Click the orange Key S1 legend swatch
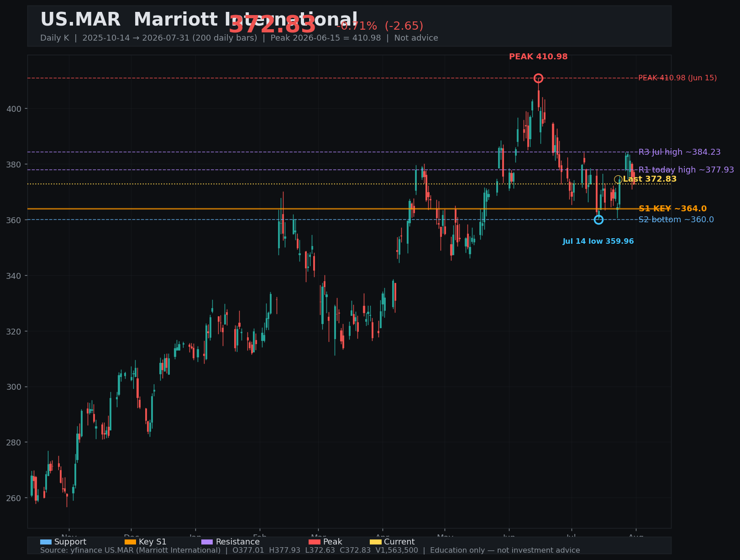Screen dimensions: 740x560 [x=130, y=542]
